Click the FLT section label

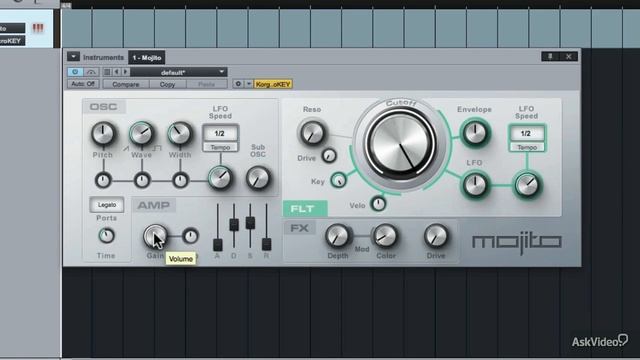(x=305, y=209)
